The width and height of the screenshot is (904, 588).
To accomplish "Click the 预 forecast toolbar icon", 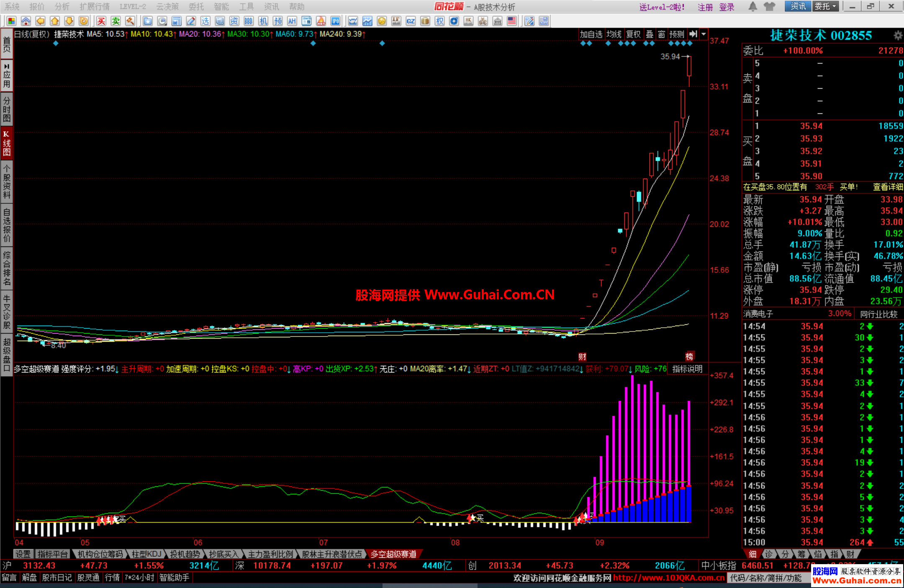I will click(x=277, y=21).
